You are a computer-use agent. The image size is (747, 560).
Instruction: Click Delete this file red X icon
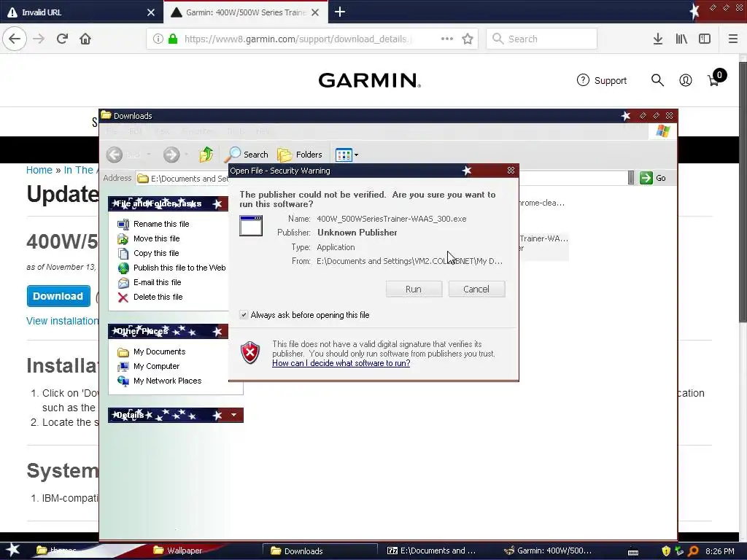[x=123, y=297]
